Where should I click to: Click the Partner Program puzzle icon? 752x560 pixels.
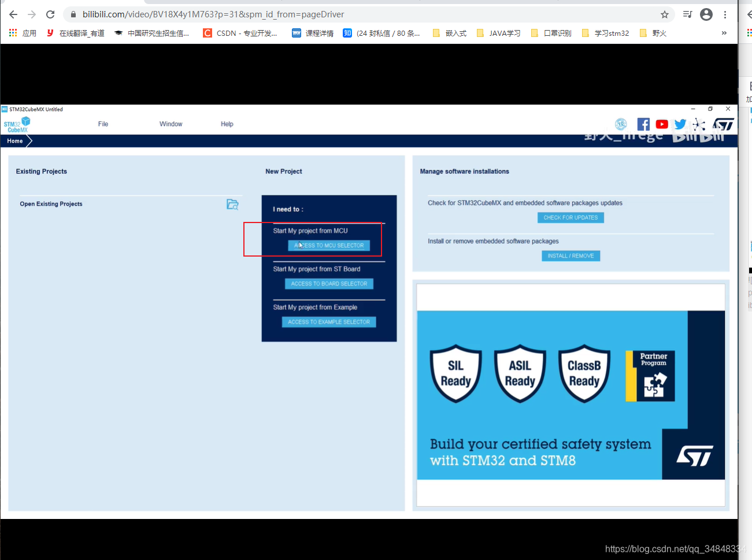(x=650, y=376)
